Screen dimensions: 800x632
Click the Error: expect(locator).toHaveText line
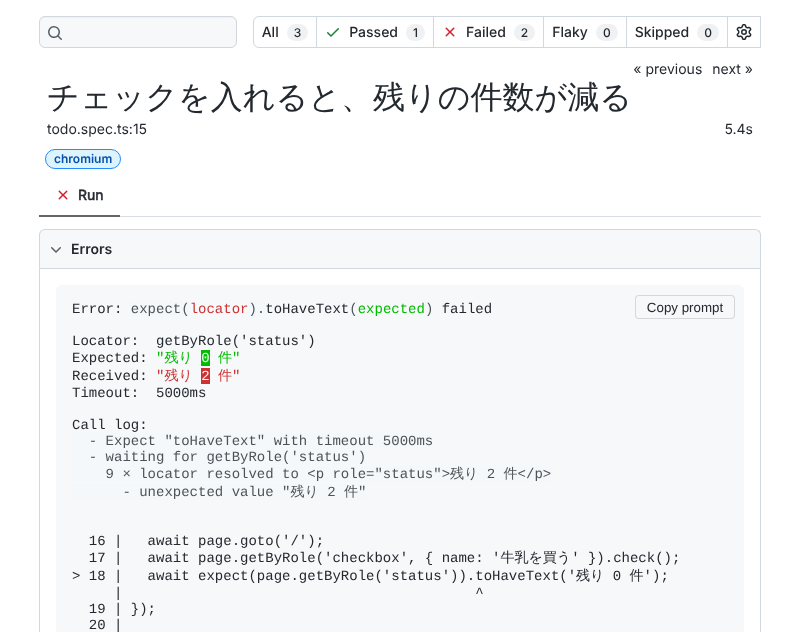(282, 309)
